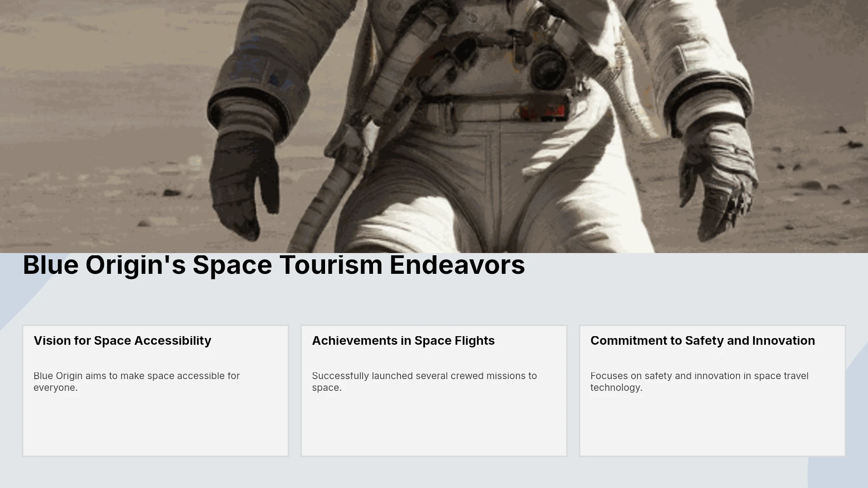Select the Commitment to Safety and Innovation heading

[x=703, y=341]
